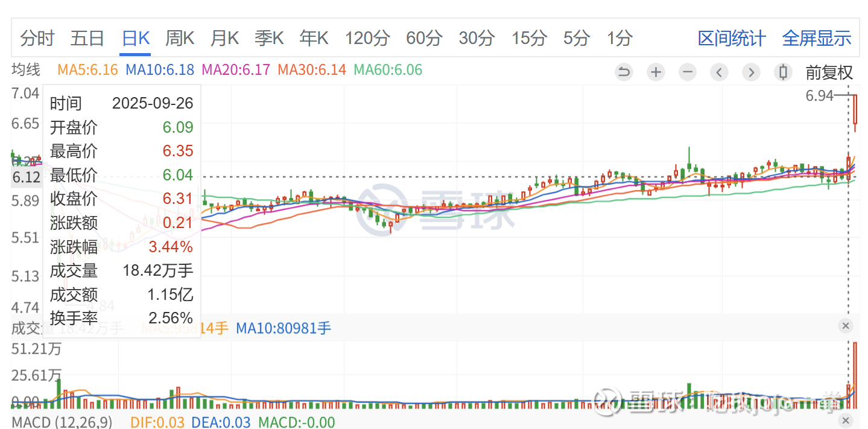Open the 5分 interval chart
Viewport: 868px width, 429px height.
click(576, 39)
